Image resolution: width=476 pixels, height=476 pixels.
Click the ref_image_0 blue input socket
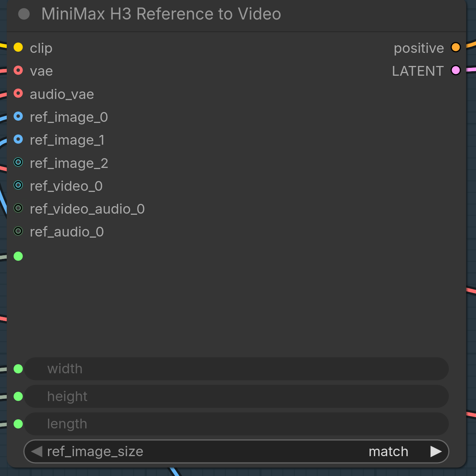[18, 116]
